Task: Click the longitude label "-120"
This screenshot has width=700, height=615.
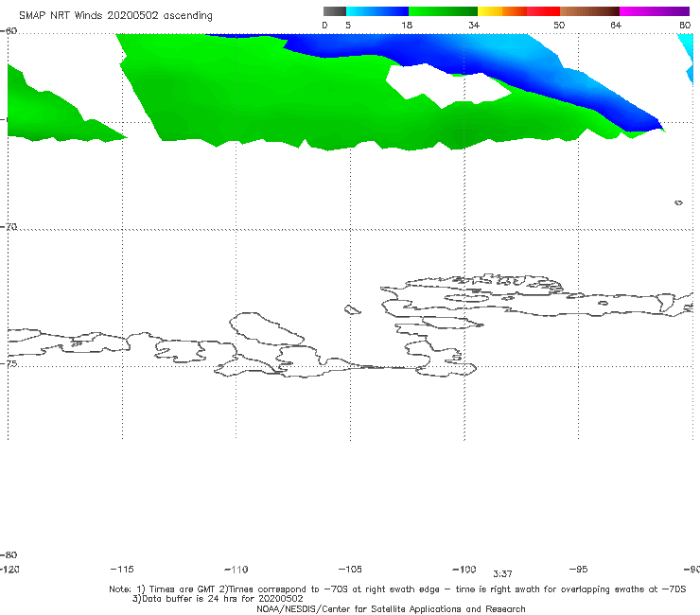Action: [x=9, y=569]
